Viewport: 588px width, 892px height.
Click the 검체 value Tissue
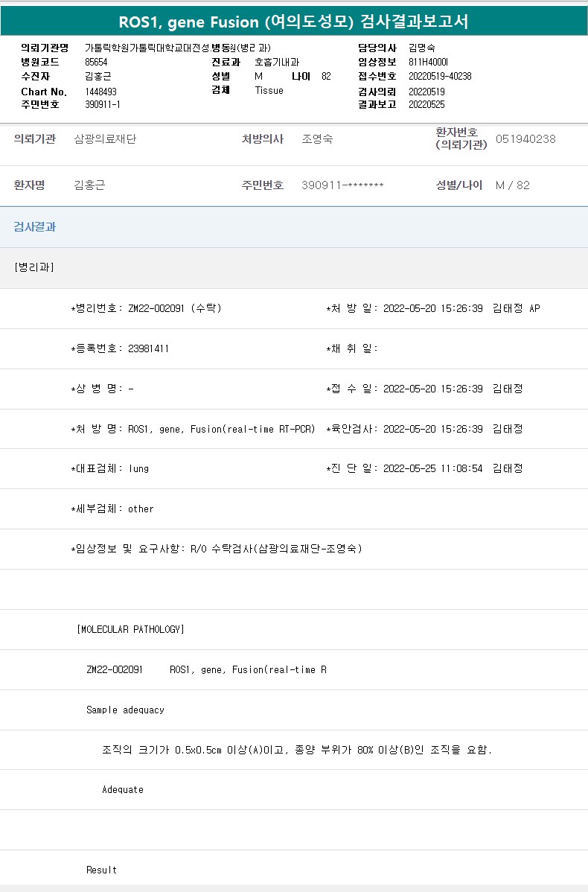pyautogui.click(x=269, y=90)
